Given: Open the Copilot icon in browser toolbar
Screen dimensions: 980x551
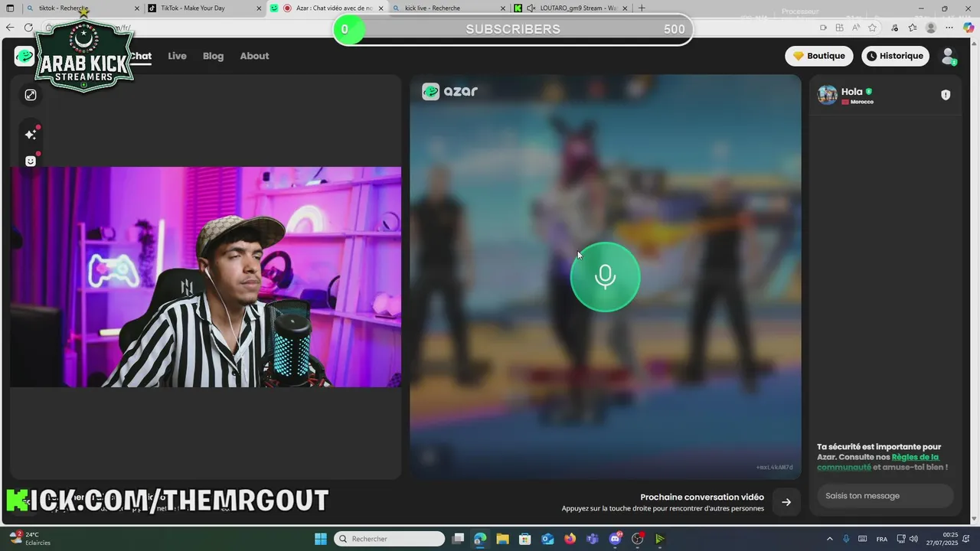Looking at the screenshot, I should [968, 28].
